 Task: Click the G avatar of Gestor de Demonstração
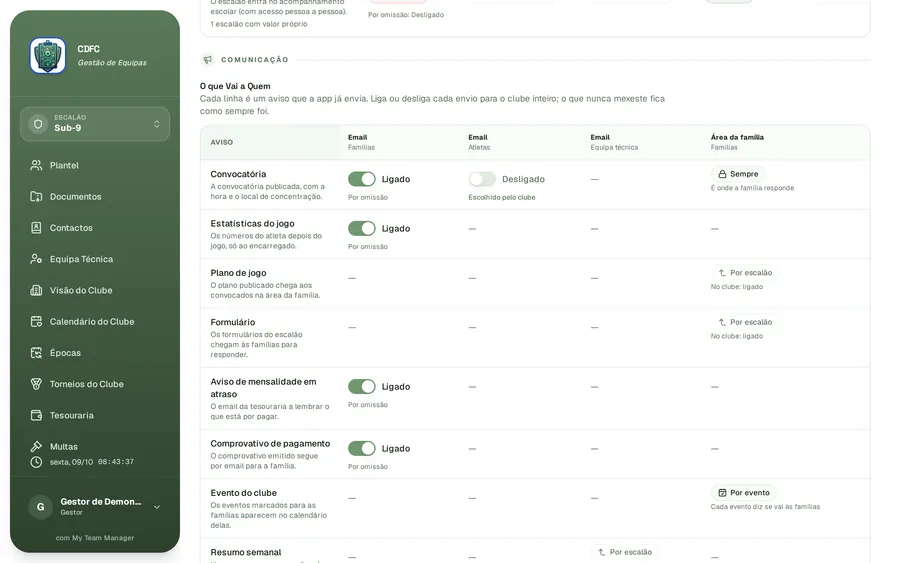tap(41, 507)
